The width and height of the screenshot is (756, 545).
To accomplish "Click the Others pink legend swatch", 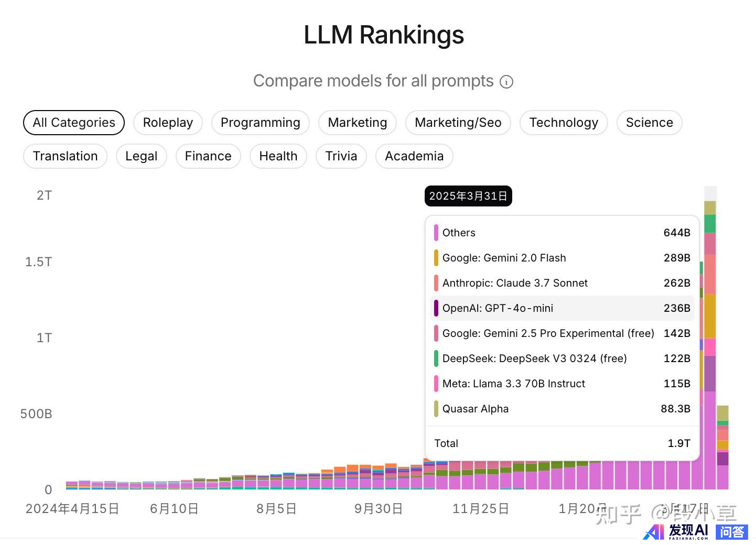I will 436,233.
